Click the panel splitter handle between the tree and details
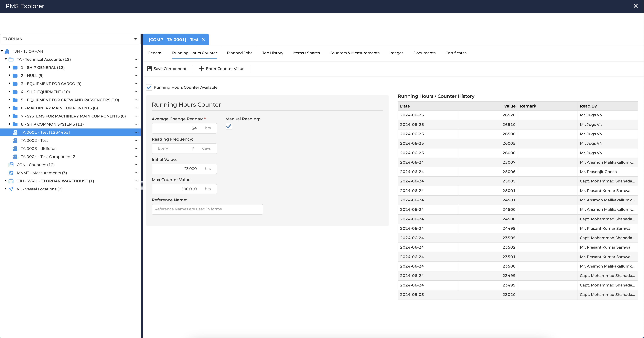The height and width of the screenshot is (338, 644). [142, 186]
